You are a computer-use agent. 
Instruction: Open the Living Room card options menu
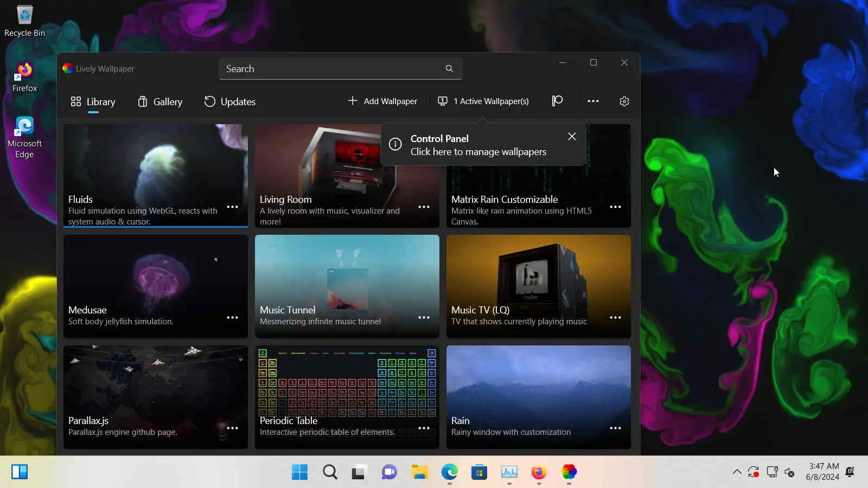click(424, 207)
